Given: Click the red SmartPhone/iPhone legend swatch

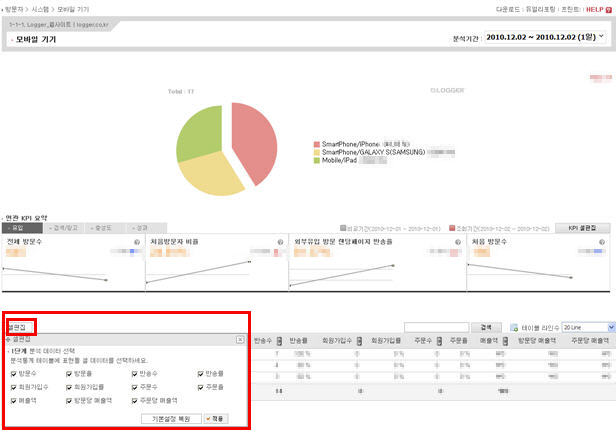Looking at the screenshot, I should pyautogui.click(x=316, y=144).
